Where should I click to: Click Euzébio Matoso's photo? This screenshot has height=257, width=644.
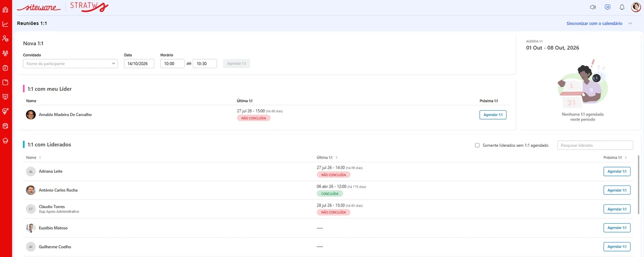[31, 228]
